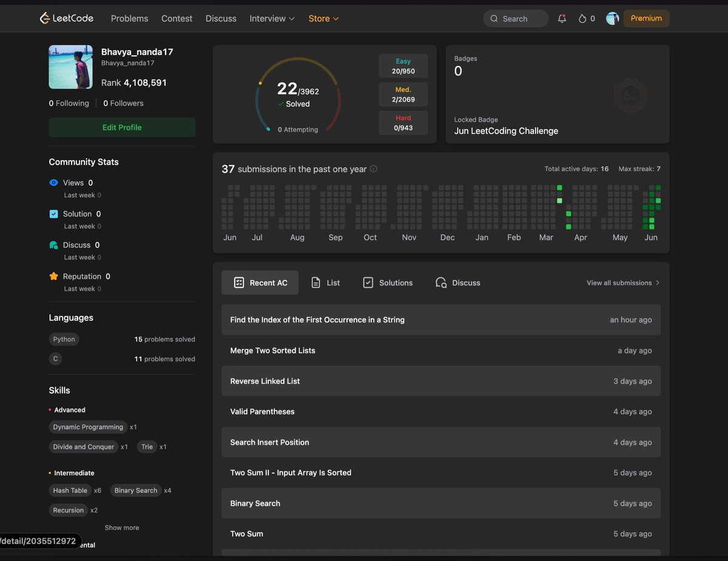Click Divide and Conquer skill tag

click(x=84, y=447)
